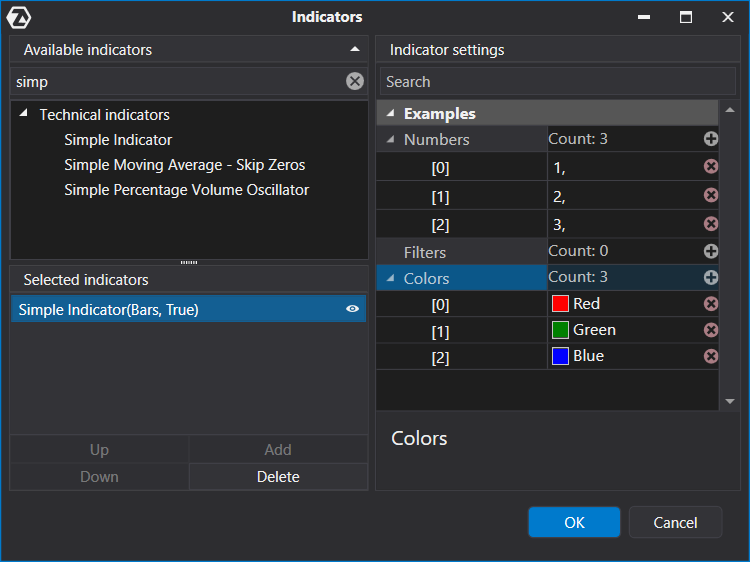The width and height of the screenshot is (750, 562).
Task: Click the OK button
Action: pos(574,522)
